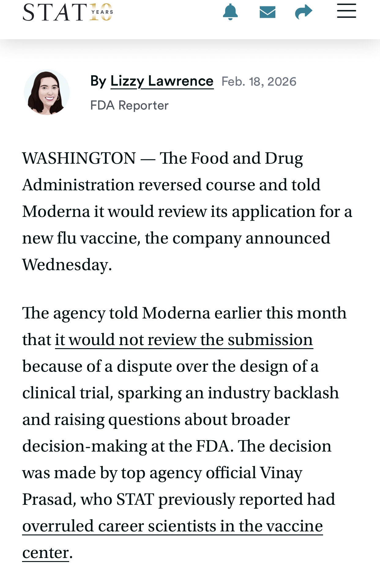Viewport: 380px width, 588px height.
Task: Open the hamburger navigation menu
Action: [346, 11]
